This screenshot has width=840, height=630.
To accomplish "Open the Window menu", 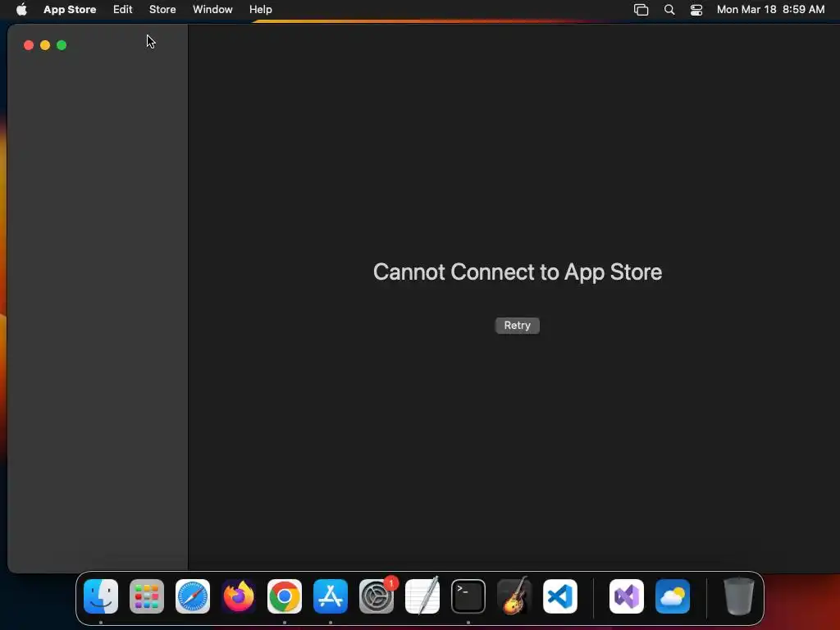I will pos(212,10).
